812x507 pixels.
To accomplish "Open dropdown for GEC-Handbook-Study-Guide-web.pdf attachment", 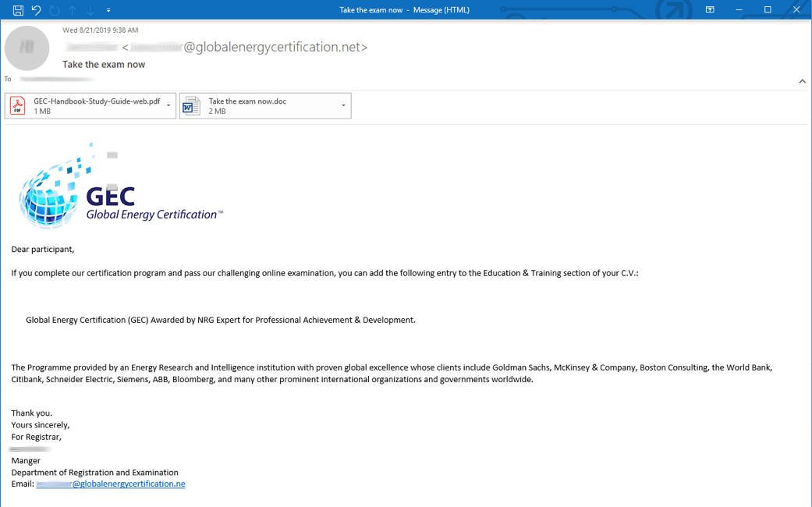I will pos(168,106).
